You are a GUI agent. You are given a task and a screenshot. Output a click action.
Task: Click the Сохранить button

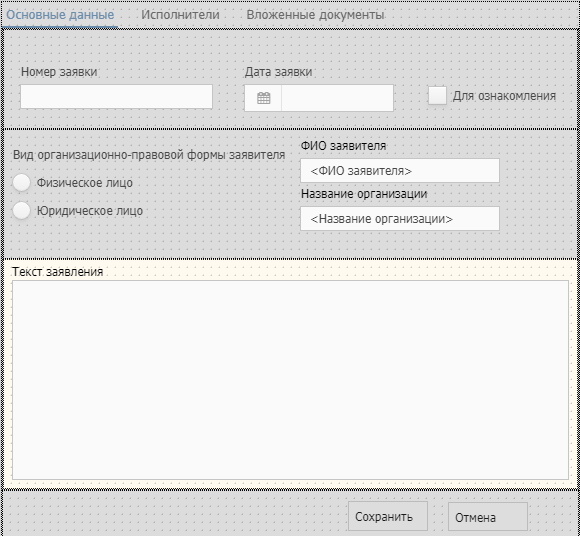tap(388, 516)
